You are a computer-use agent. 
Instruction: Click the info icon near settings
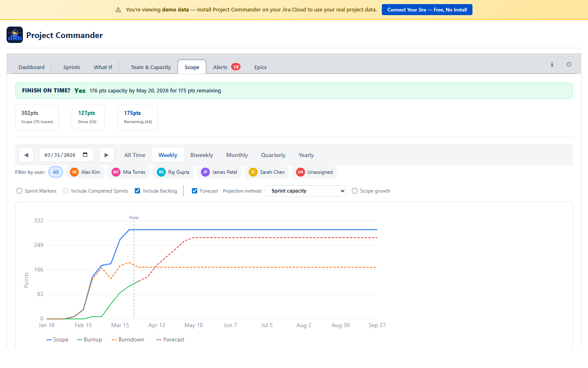pos(552,64)
